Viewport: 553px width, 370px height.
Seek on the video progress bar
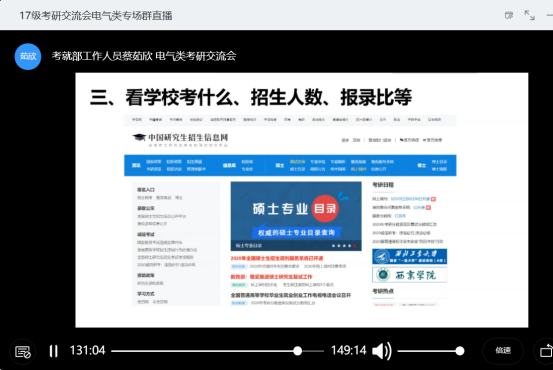click(217, 351)
